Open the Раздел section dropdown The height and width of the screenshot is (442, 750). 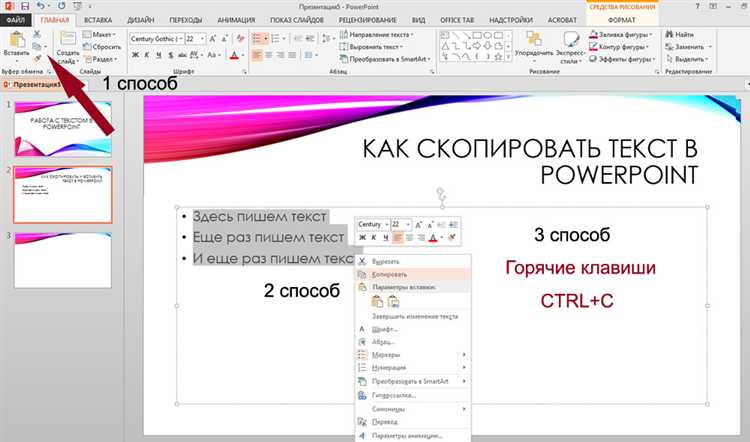click(101, 59)
